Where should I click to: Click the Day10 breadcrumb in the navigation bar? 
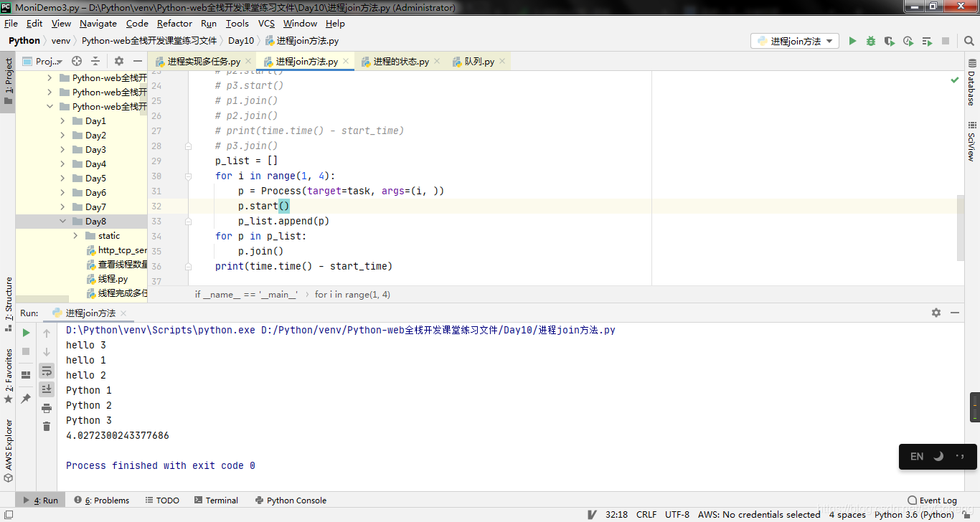click(x=241, y=41)
